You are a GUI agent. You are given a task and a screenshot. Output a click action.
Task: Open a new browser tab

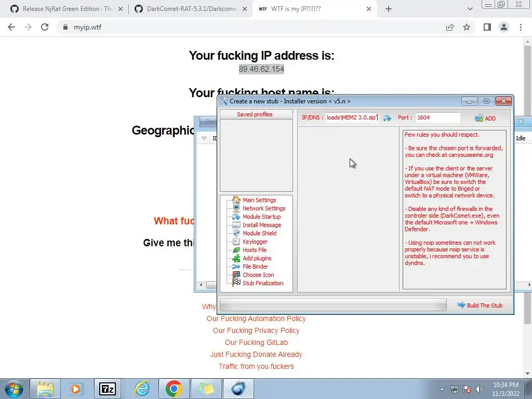(389, 9)
